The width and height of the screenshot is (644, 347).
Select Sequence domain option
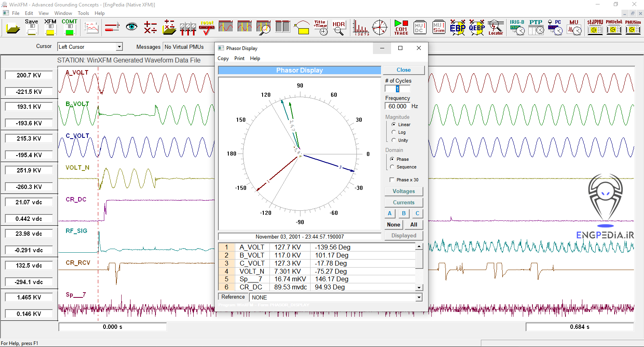click(x=403, y=167)
